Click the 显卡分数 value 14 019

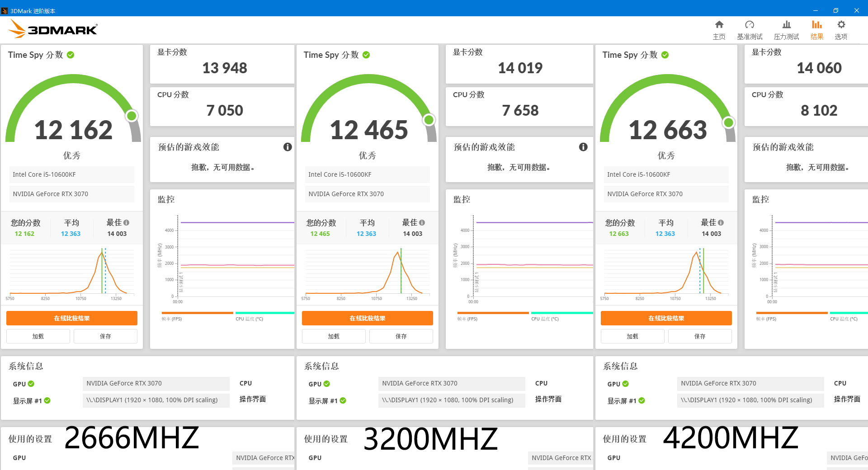pyautogui.click(x=520, y=68)
